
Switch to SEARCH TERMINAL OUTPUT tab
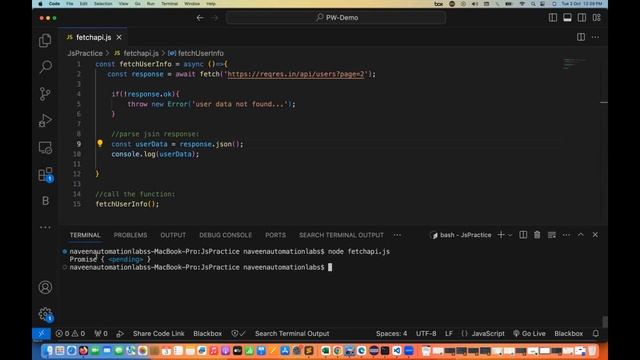click(341, 235)
